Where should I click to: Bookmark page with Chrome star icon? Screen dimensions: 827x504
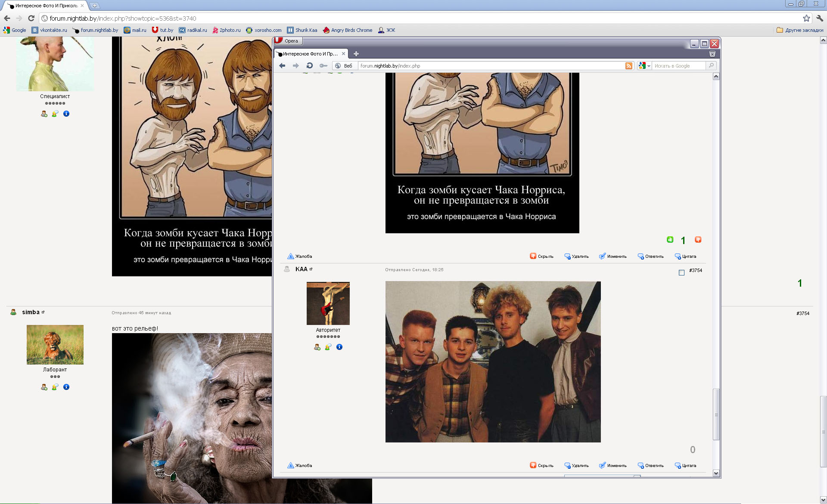click(806, 18)
